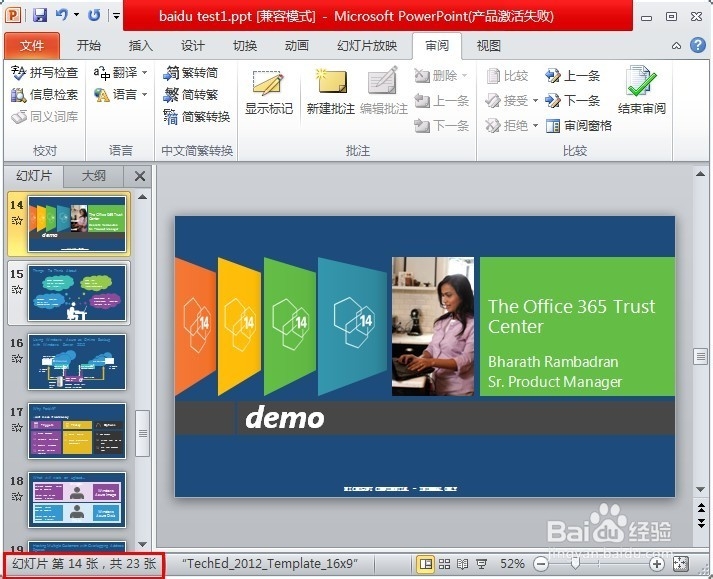
Task: Open the Customize Quick Access Toolbar arrow
Action: point(116,16)
